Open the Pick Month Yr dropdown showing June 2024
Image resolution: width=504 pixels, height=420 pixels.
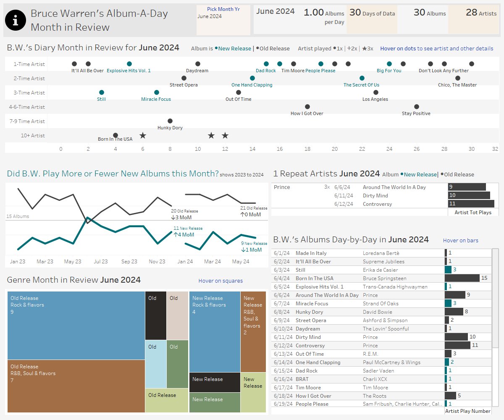pos(223,16)
